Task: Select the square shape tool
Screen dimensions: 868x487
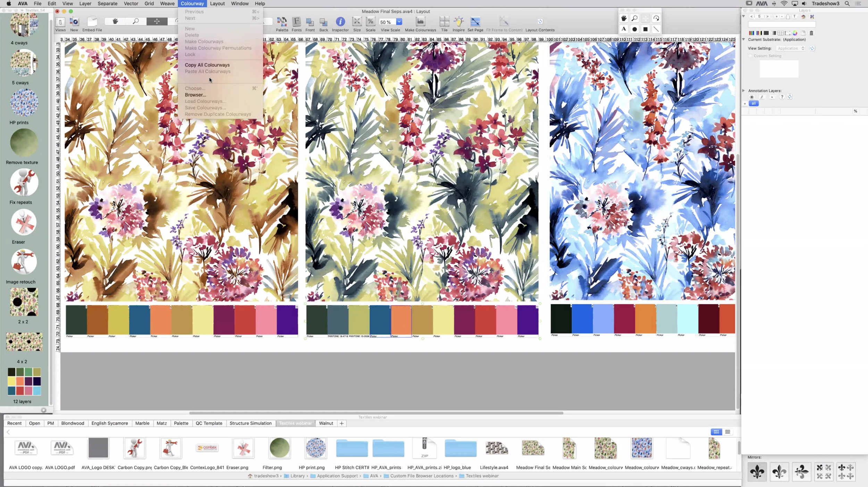Action: point(645,29)
